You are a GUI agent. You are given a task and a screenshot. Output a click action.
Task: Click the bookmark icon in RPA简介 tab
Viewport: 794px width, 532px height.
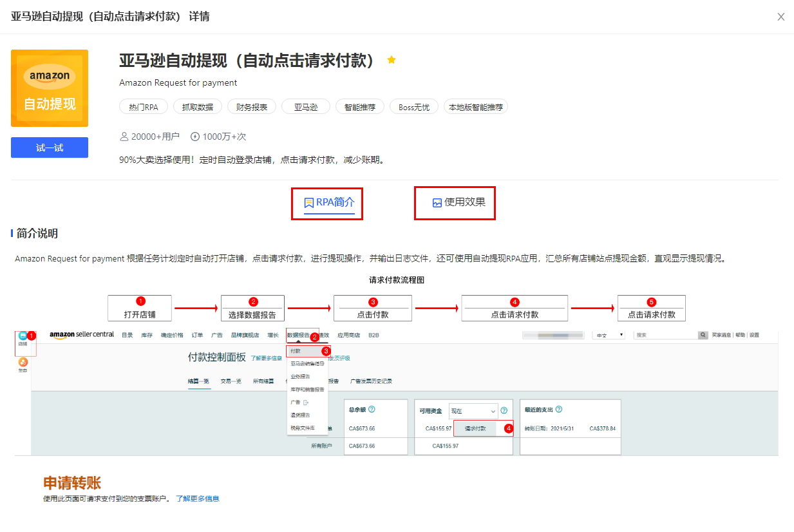click(309, 203)
